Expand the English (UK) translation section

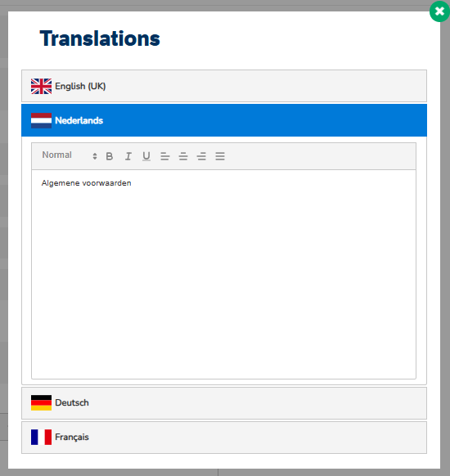tap(224, 86)
